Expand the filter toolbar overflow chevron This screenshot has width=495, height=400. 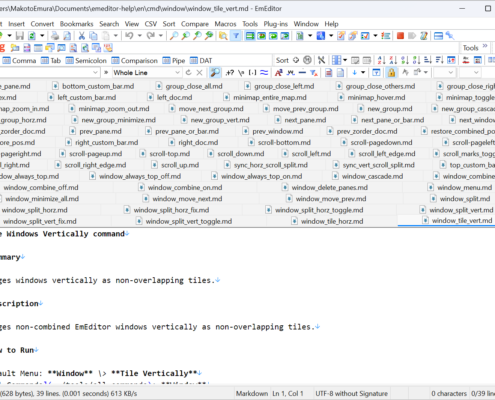tap(106, 72)
